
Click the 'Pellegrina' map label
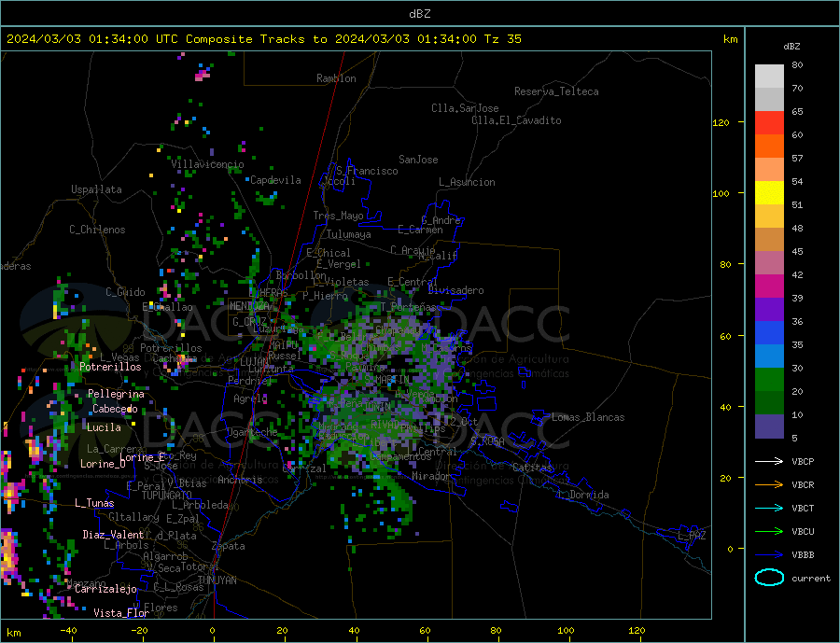(116, 395)
